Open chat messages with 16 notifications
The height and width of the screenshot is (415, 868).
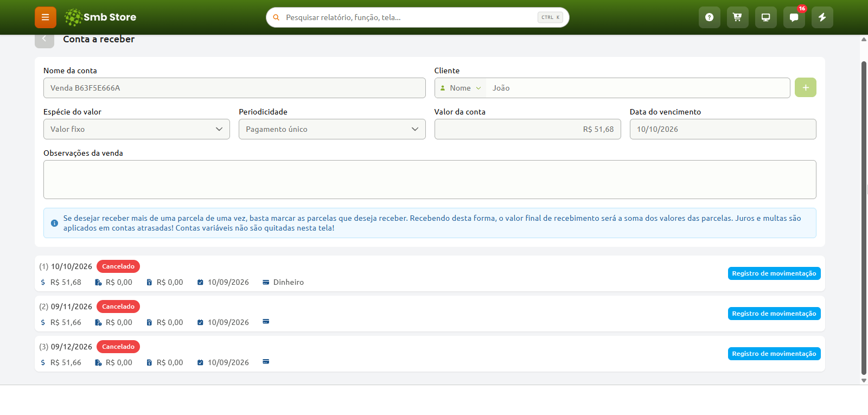point(794,17)
